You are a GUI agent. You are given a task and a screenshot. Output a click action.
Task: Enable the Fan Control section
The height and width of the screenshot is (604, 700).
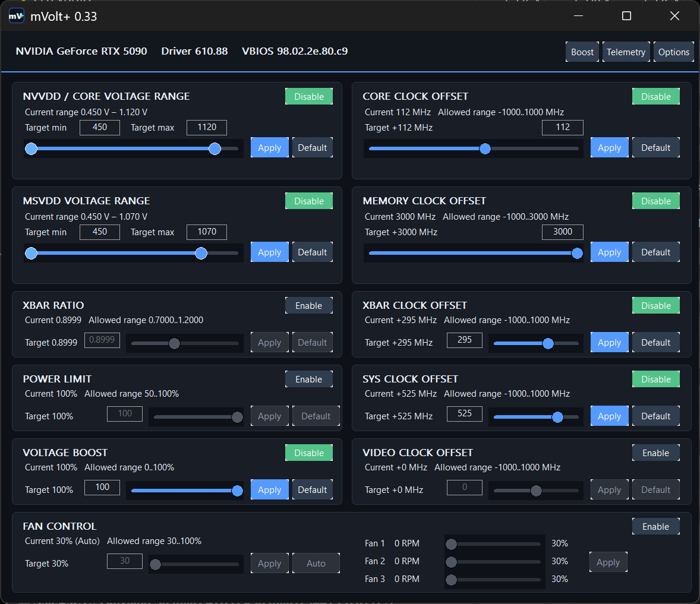click(656, 526)
